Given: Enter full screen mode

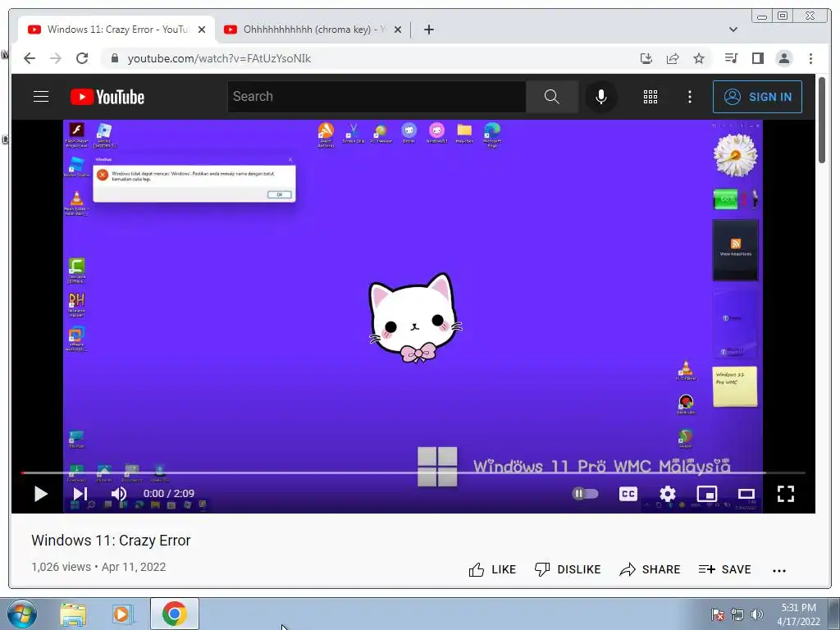Looking at the screenshot, I should click(x=785, y=493).
